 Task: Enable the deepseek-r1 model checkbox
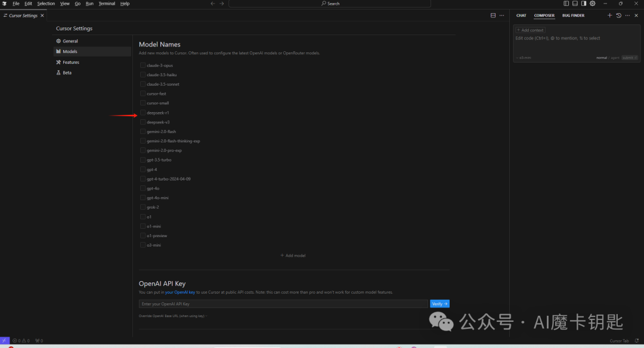click(143, 113)
